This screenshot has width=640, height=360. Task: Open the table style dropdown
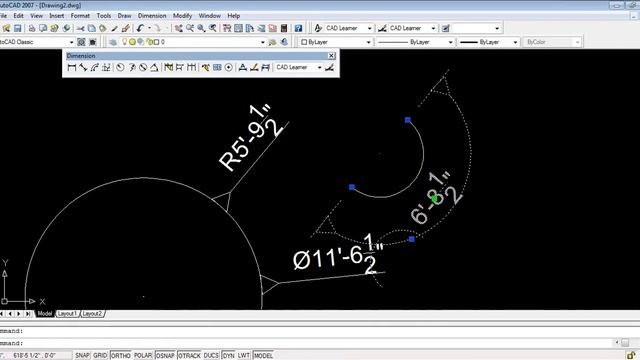pos(497,28)
